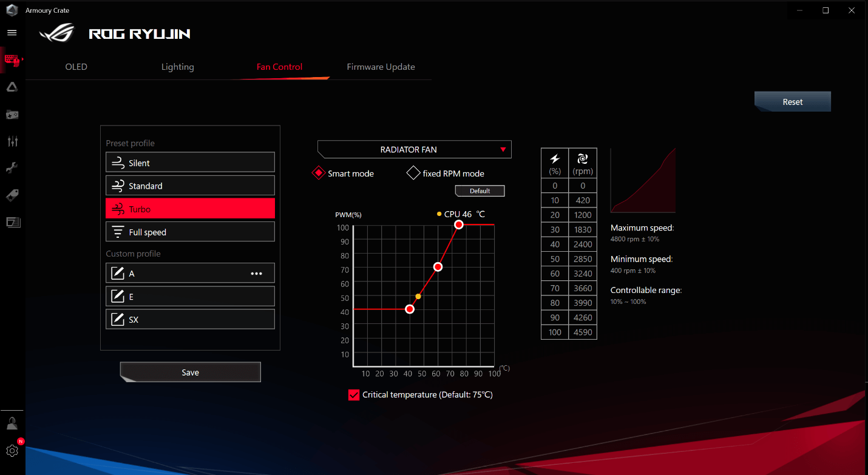Click the PWM(%) axis label
Image resolution: width=868 pixels, height=475 pixels.
pyautogui.click(x=348, y=215)
